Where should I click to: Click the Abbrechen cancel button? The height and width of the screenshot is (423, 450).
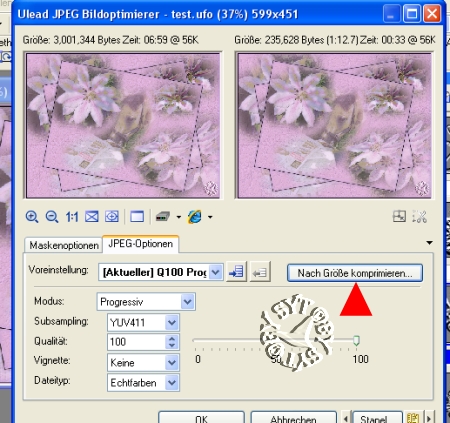tap(293, 418)
